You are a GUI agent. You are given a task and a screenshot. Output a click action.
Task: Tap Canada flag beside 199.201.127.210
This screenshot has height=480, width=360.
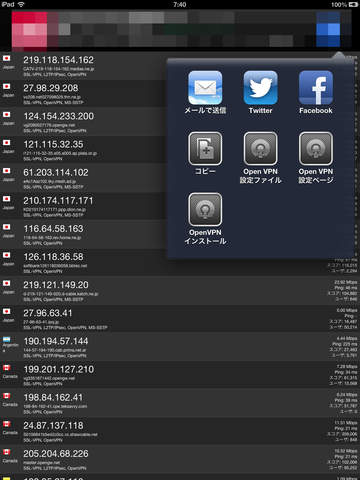click(x=7, y=368)
